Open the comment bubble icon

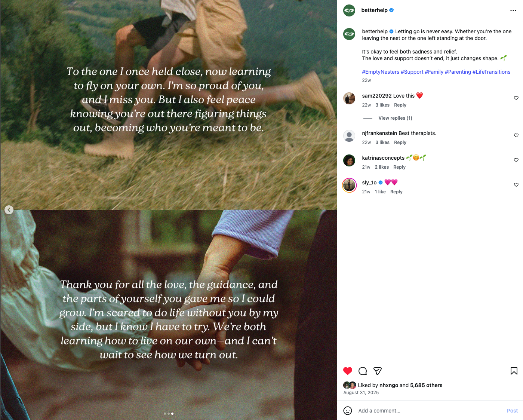(363, 371)
